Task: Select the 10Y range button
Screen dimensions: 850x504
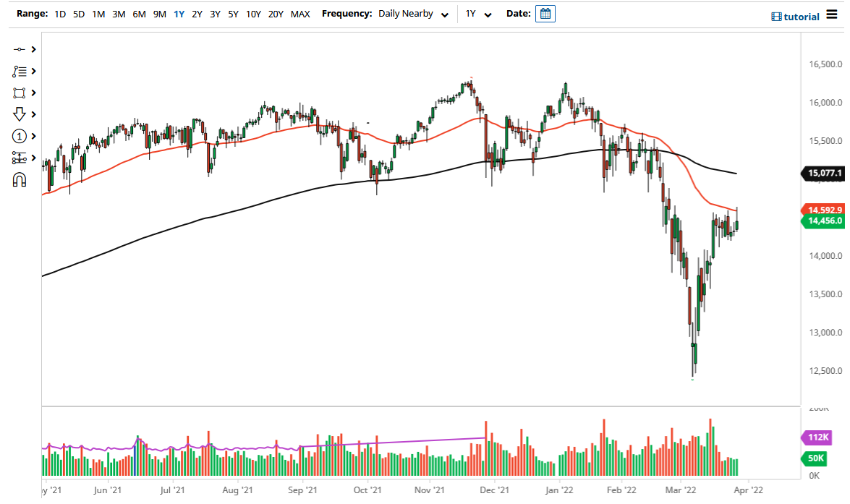Action: coord(253,14)
